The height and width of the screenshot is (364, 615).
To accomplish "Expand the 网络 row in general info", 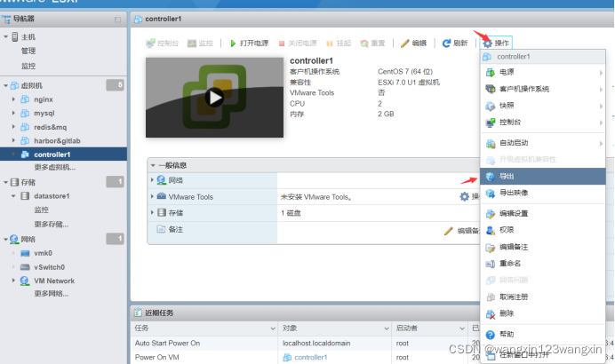I will pos(152,180).
